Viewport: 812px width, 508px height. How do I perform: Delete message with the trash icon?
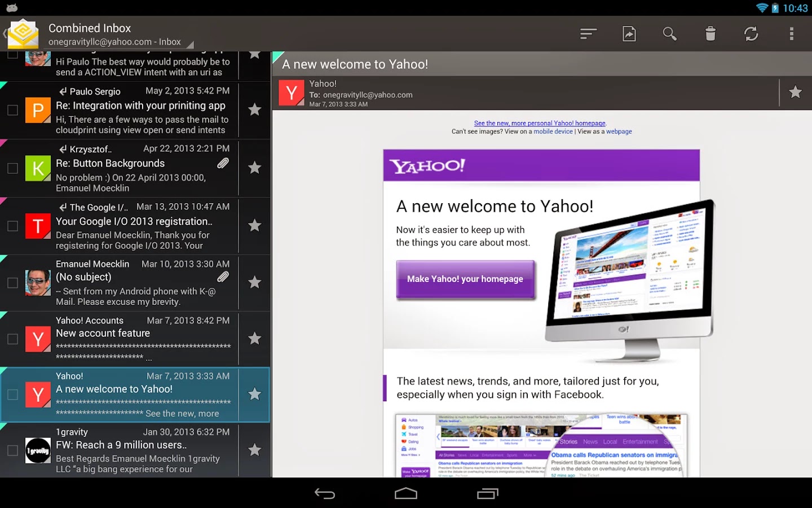click(x=710, y=34)
